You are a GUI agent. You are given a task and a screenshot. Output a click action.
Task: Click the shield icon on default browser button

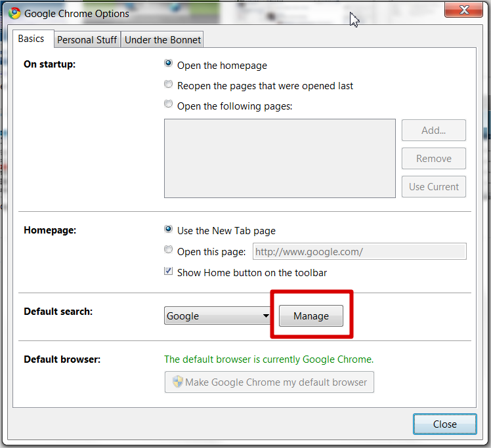[x=177, y=382]
